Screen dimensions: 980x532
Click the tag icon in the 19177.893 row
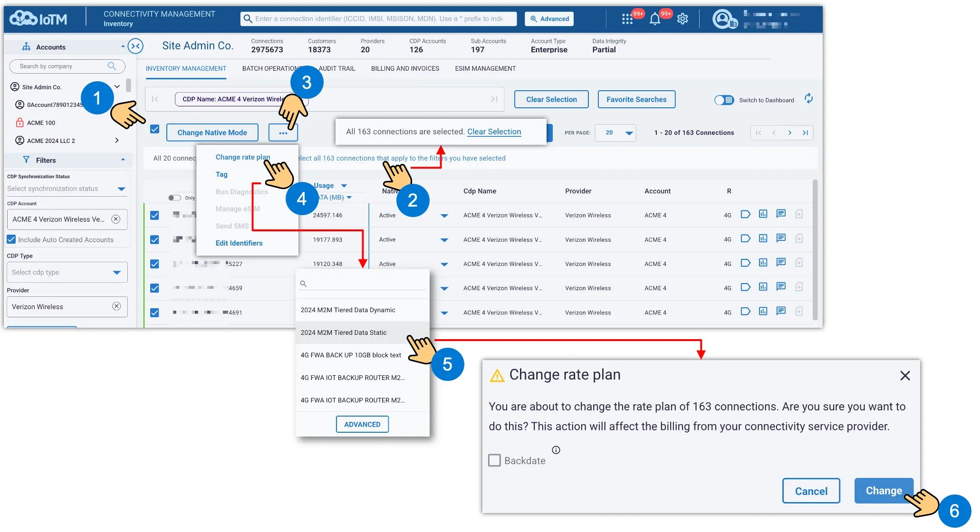pos(745,238)
